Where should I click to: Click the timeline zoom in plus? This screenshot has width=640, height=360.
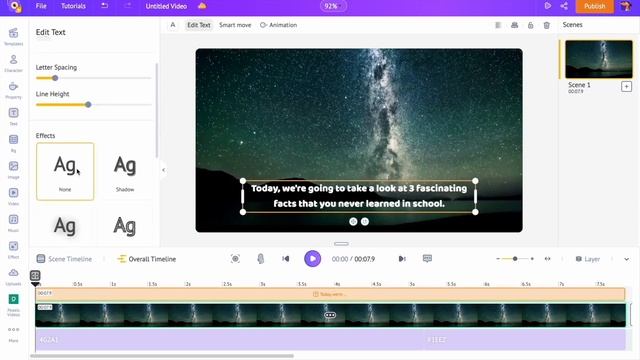[532, 259]
